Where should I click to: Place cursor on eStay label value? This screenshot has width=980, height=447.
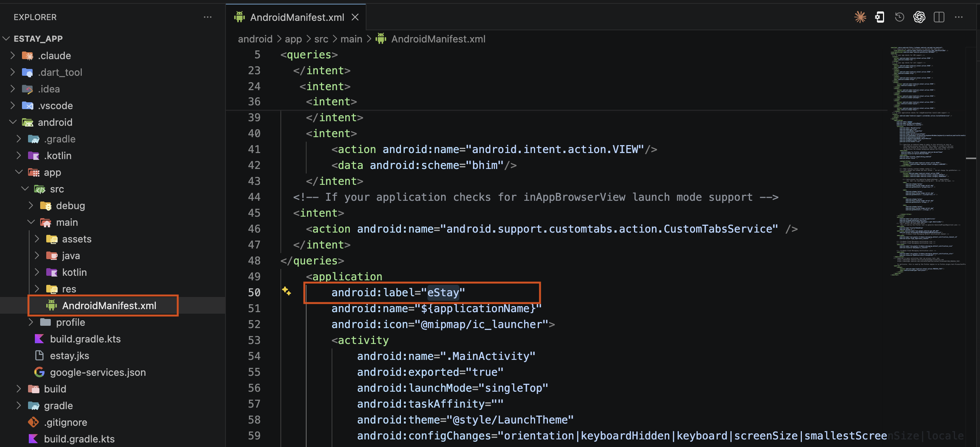(443, 292)
